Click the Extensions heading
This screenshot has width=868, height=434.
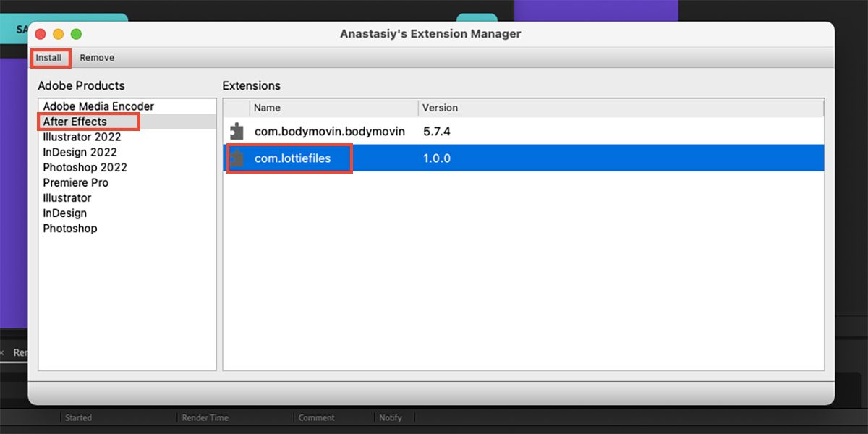pyautogui.click(x=251, y=85)
